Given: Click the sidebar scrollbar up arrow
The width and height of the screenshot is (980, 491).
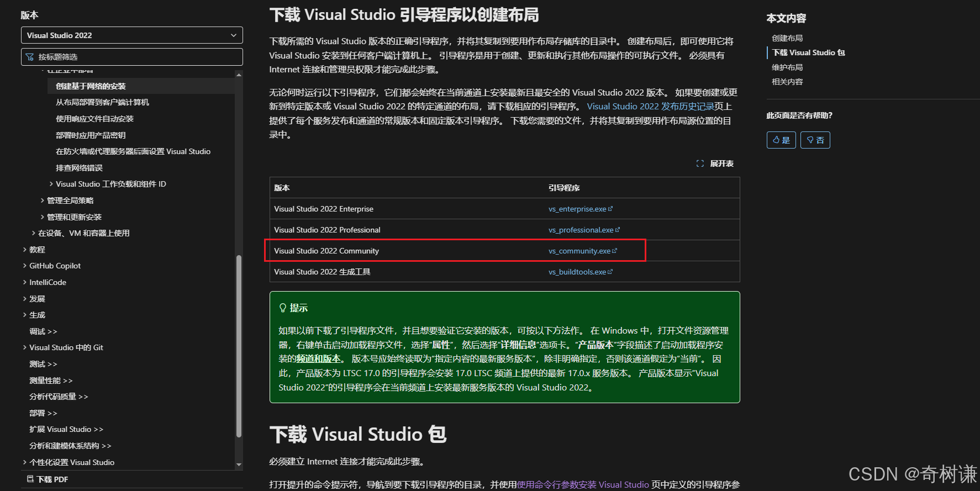Looking at the screenshot, I should (239, 74).
